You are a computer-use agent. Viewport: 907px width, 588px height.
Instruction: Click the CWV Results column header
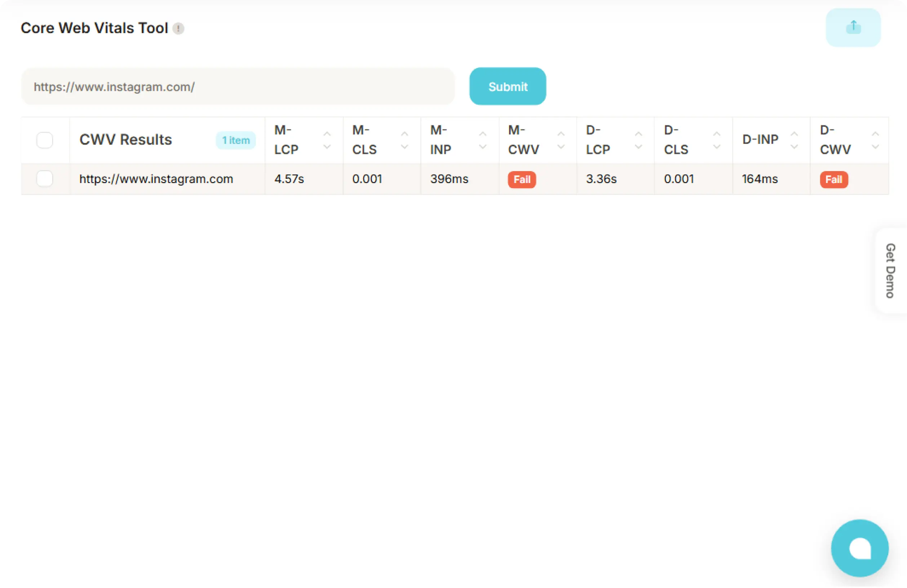[126, 139]
